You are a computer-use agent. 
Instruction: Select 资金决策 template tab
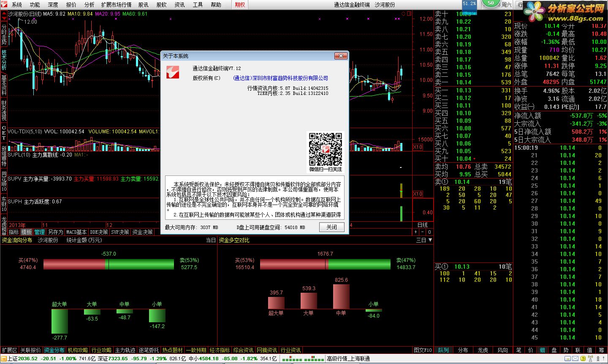coord(142,232)
